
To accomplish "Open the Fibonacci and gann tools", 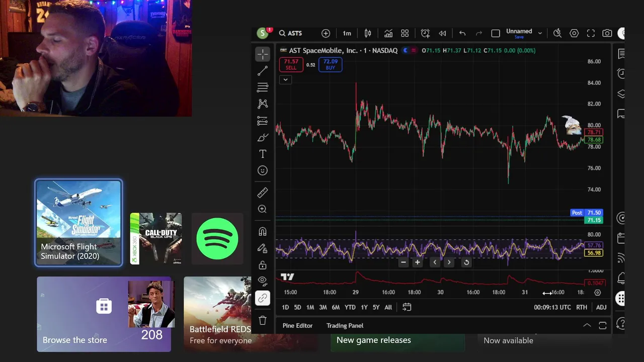I will [263, 87].
